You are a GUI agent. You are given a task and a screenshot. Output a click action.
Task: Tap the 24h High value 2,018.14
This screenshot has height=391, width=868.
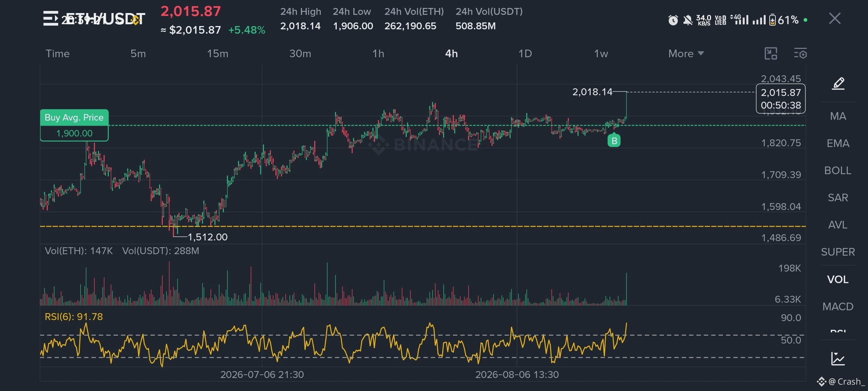[x=300, y=26]
